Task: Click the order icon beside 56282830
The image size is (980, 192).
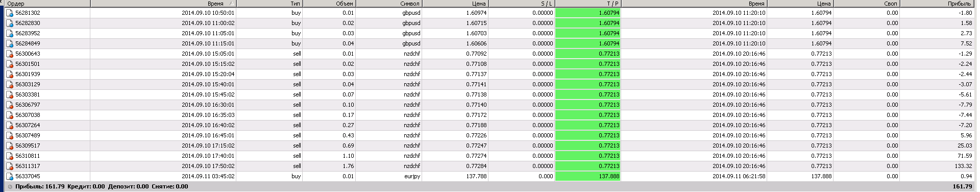Action: 10,23
